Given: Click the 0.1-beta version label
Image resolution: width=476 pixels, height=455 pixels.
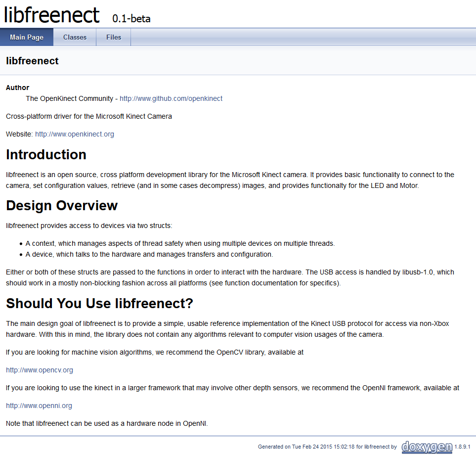Looking at the screenshot, I should tap(131, 19).
